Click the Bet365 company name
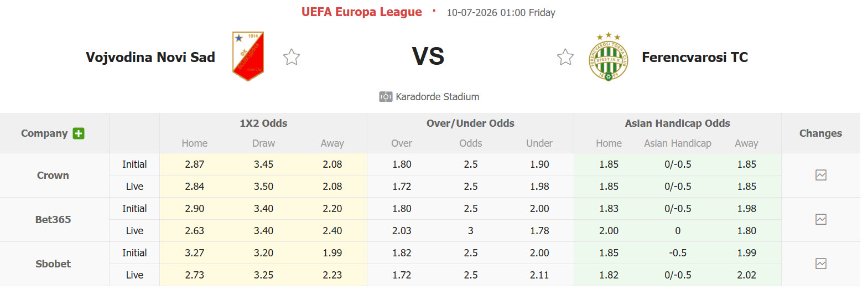Viewport: 868px width, 289px height. [53, 220]
